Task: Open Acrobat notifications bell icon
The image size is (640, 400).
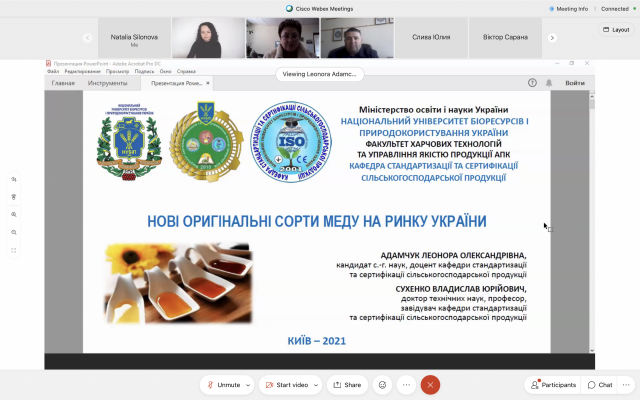Action: click(549, 83)
